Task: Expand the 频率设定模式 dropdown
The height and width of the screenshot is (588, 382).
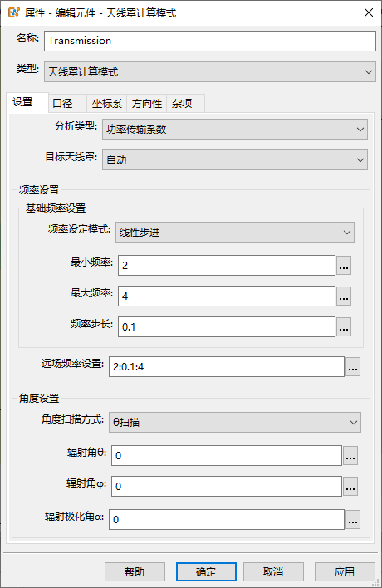Action: click(x=235, y=232)
